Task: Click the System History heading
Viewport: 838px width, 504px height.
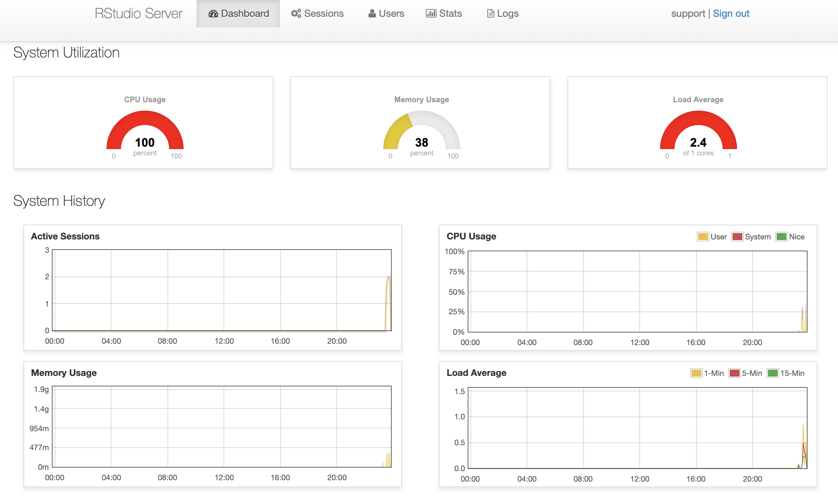Action: pyautogui.click(x=59, y=201)
